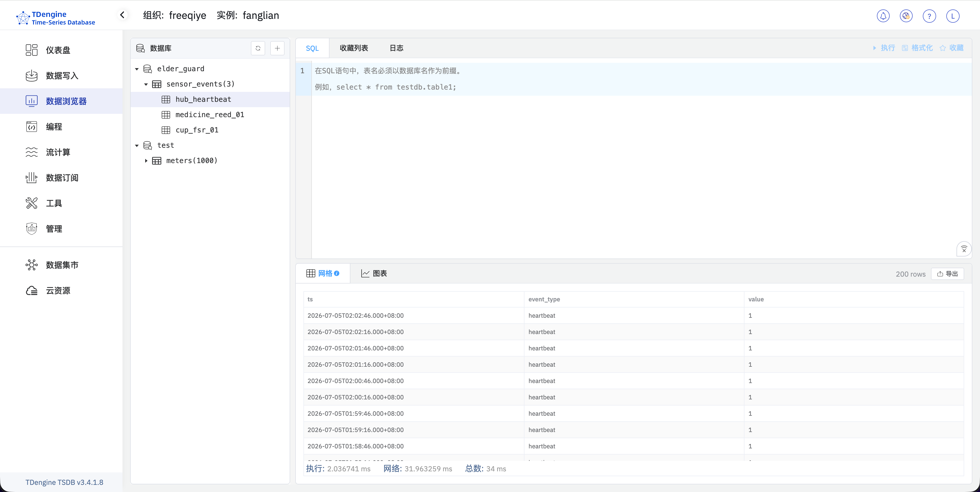The height and width of the screenshot is (492, 980).
Task: Click the value column header
Action: (854, 299)
